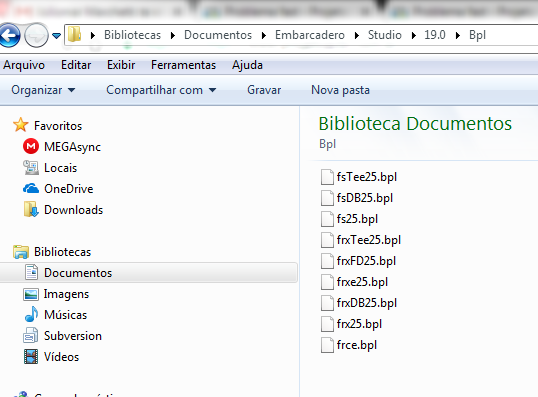Open the Exibir menu
The image size is (538, 397).
point(121,65)
